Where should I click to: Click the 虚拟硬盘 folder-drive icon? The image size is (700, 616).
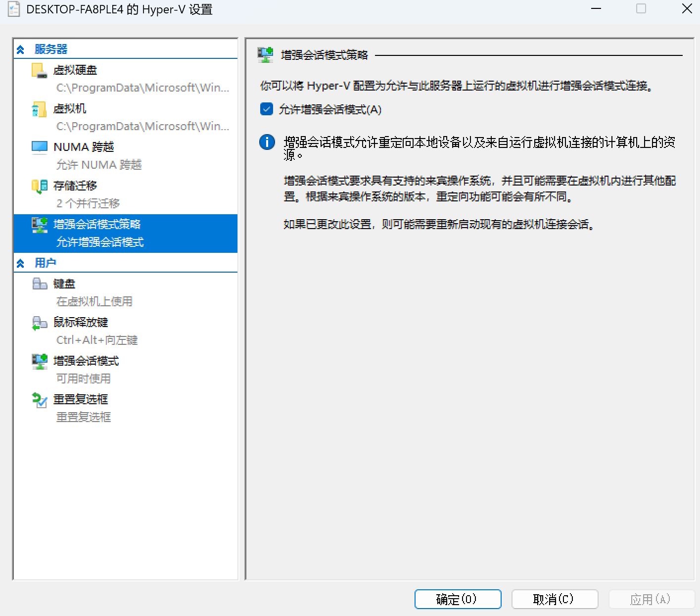39,70
